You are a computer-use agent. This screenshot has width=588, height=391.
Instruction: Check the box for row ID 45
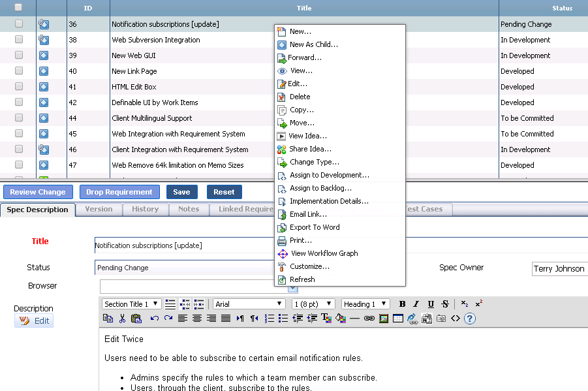coord(19,134)
